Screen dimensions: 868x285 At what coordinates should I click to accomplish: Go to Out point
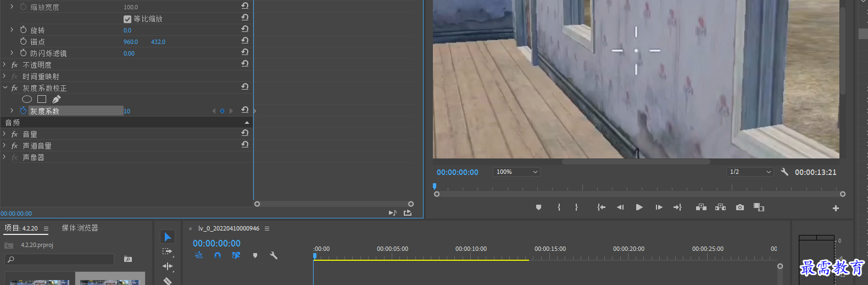[677, 207]
